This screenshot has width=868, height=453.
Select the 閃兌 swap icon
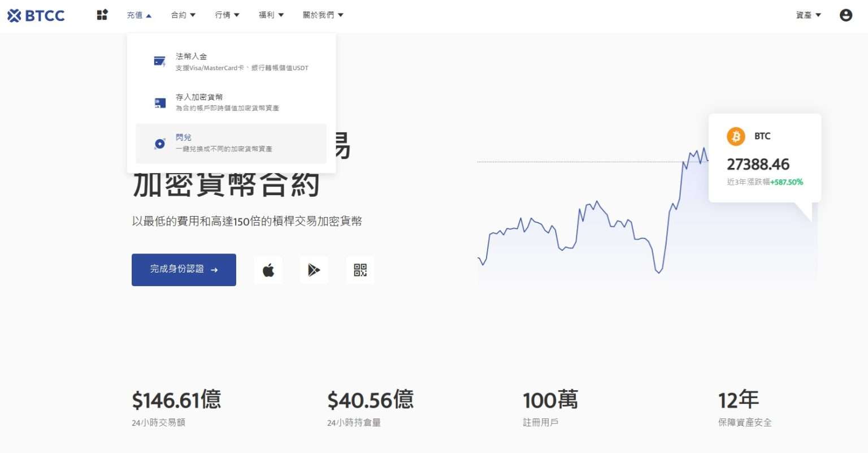click(x=160, y=143)
